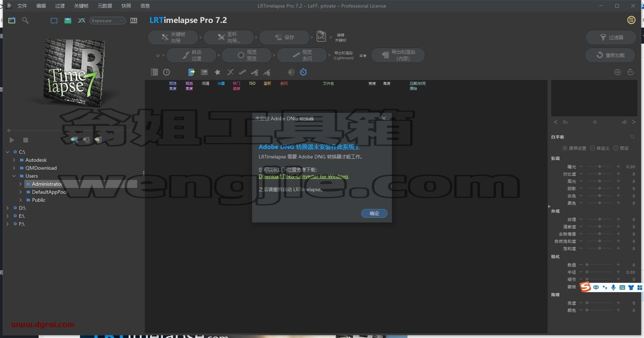Image resolution: width=644 pixels, height=338 pixels.
Task: Go to previous image with left chevron
Action: tap(556, 122)
